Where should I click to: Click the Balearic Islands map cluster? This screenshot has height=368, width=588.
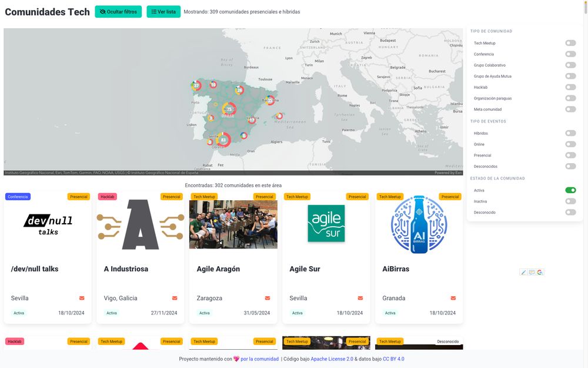[279, 116]
